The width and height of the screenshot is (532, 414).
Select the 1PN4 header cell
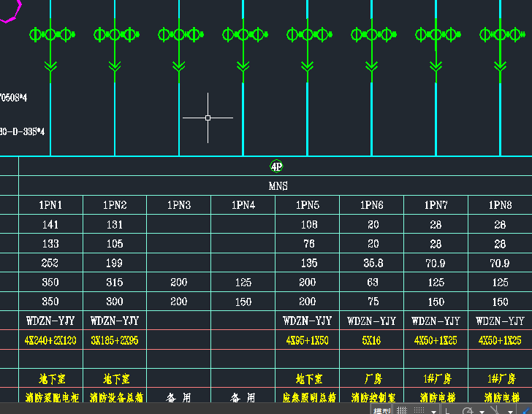243,204
